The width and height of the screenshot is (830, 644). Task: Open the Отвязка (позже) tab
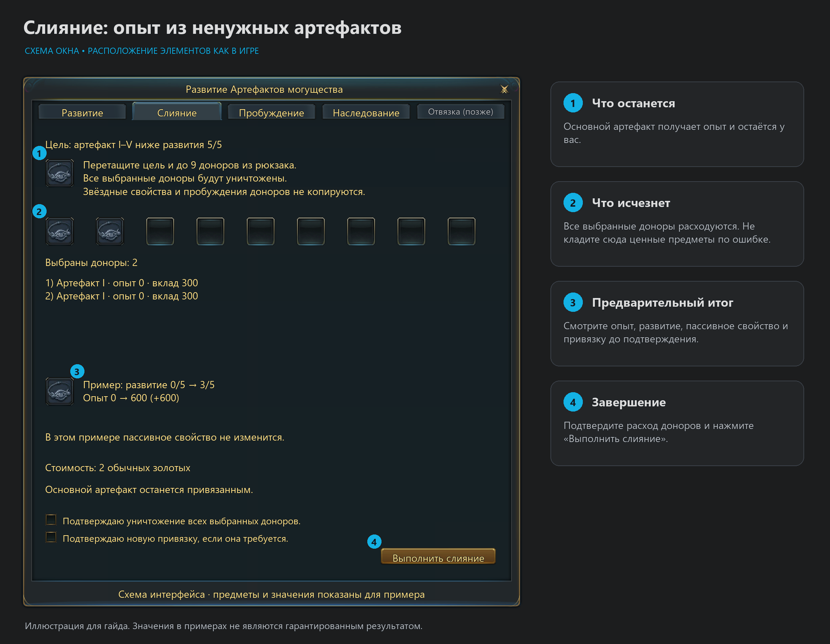click(461, 112)
